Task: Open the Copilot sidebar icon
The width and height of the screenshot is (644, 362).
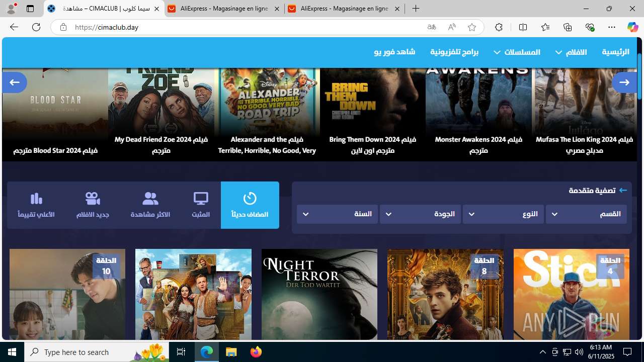Action: (632, 27)
